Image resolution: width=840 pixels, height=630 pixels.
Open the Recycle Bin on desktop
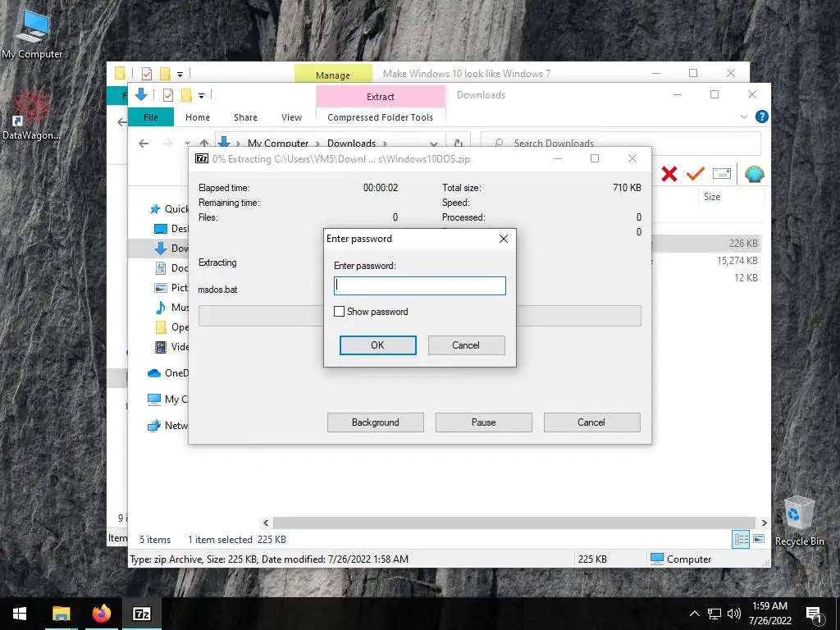[799, 521]
